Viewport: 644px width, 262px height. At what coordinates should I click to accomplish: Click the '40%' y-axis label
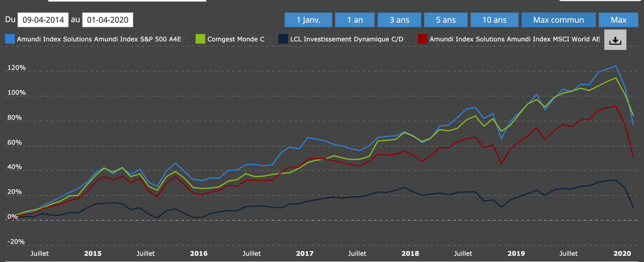[14, 167]
